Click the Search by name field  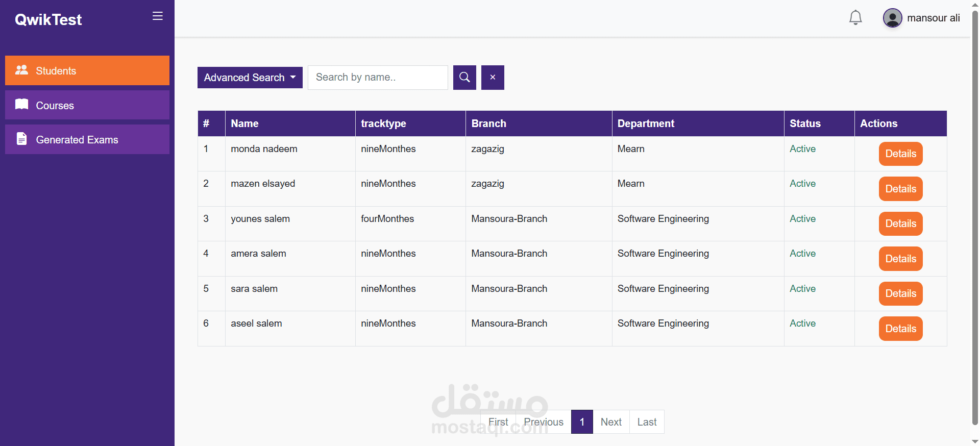(x=378, y=78)
